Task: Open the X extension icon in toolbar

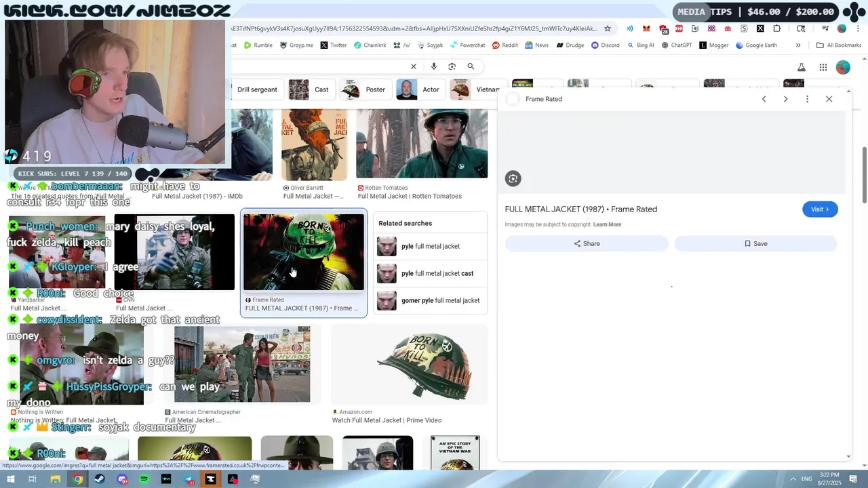Action: (760, 28)
